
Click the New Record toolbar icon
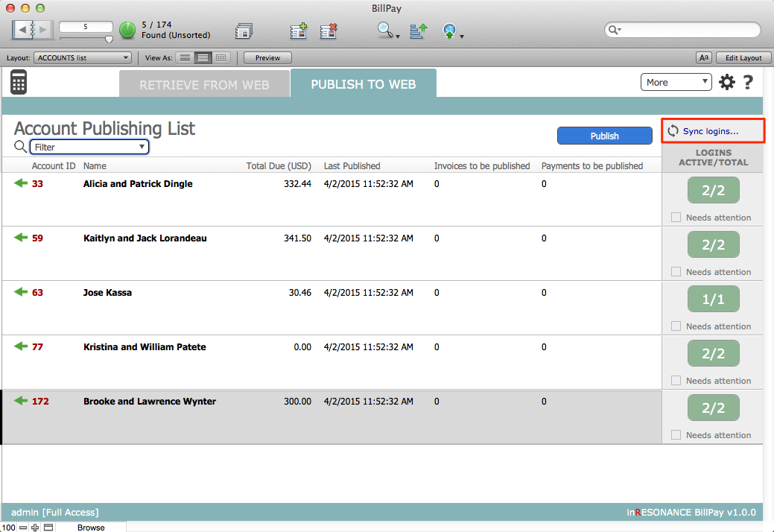[299, 31]
